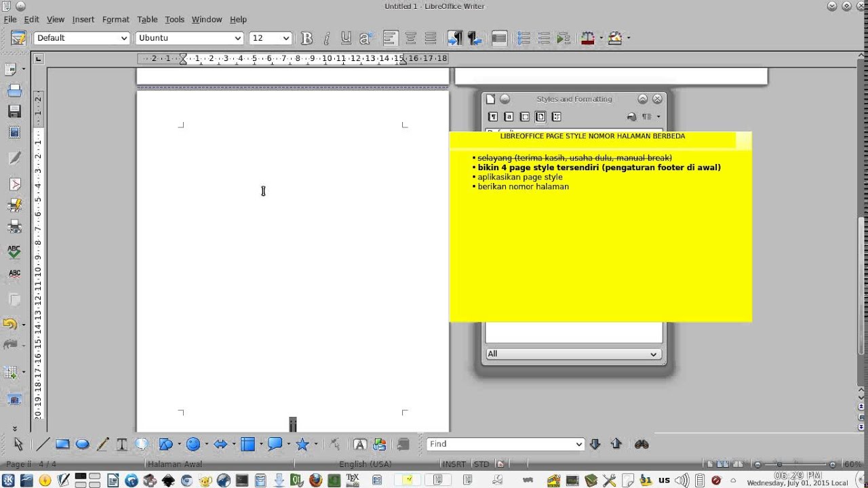Select the Text box tool
The height and width of the screenshot is (488, 868).
point(122,444)
